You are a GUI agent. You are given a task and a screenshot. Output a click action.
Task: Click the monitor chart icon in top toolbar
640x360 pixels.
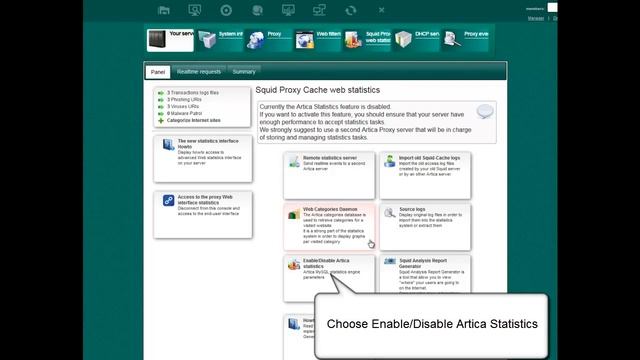click(x=288, y=10)
